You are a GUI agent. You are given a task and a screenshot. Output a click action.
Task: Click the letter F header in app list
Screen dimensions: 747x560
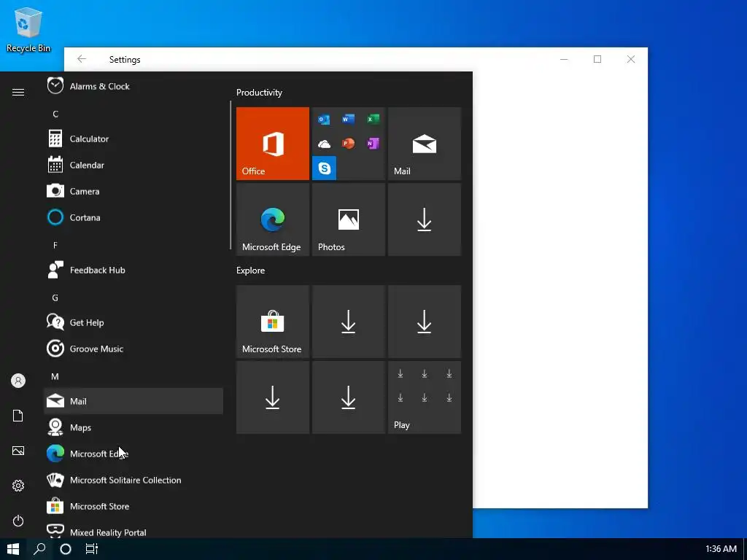(x=55, y=245)
